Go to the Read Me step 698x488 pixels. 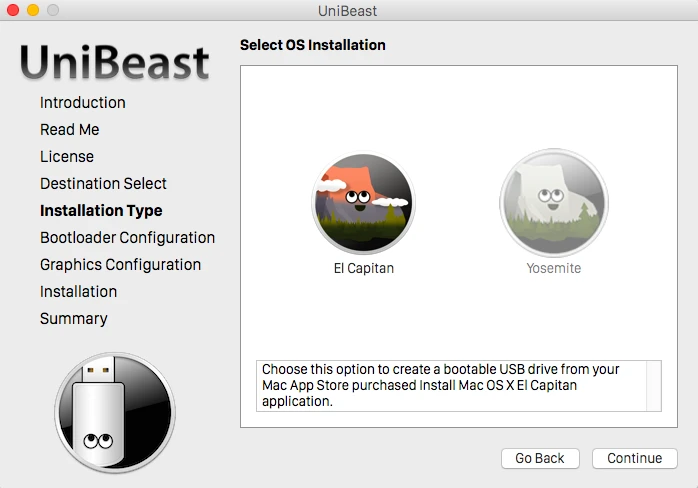coord(70,130)
